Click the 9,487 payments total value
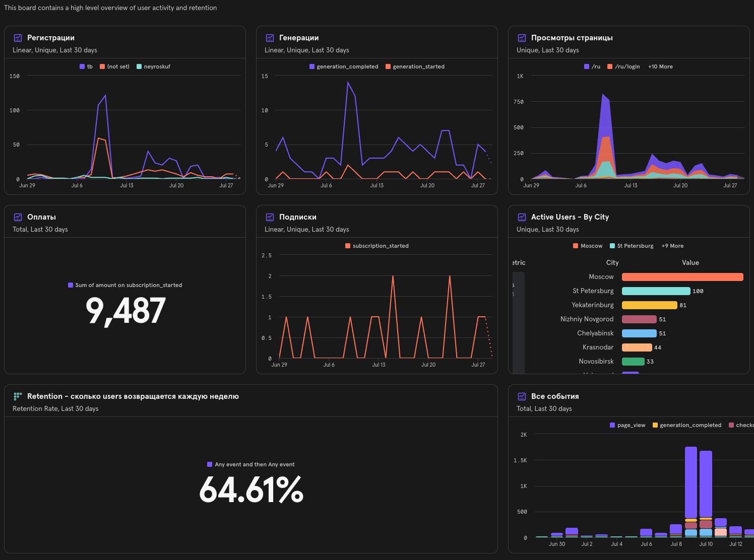The width and height of the screenshot is (754, 560). click(x=125, y=310)
